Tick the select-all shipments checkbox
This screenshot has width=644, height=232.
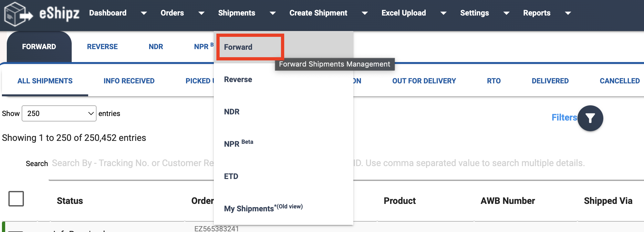16,198
